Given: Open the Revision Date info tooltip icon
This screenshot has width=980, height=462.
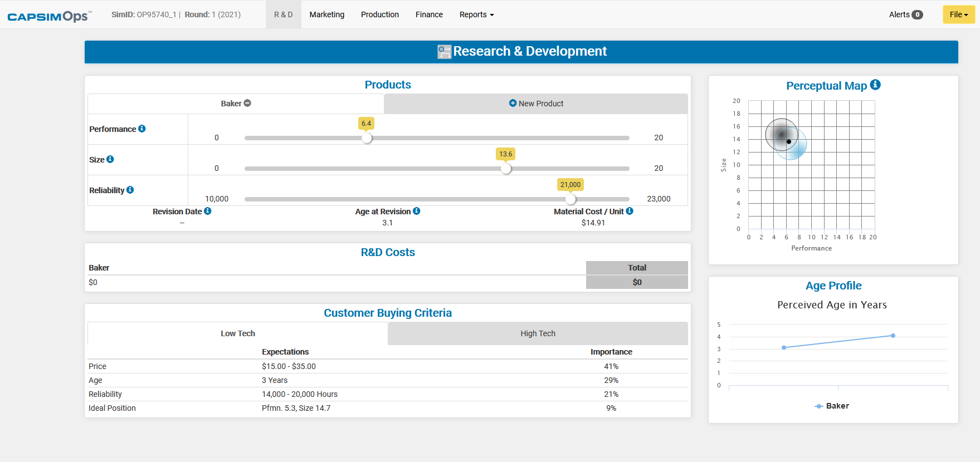Looking at the screenshot, I should pos(208,211).
